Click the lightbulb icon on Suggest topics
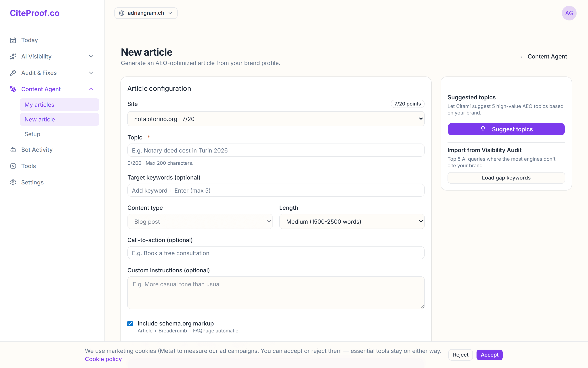Screen dimensions: 588x368 483,129
